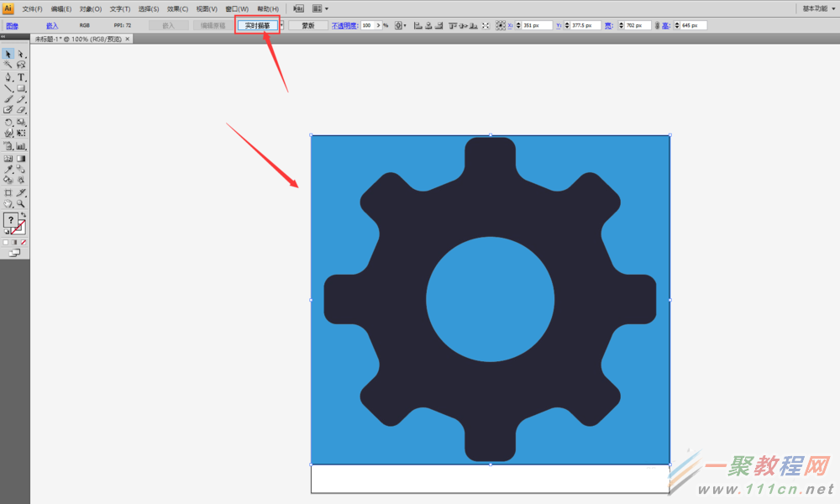Open the 窗口(W) menu
Image resolution: width=840 pixels, height=504 pixels.
tap(237, 9)
